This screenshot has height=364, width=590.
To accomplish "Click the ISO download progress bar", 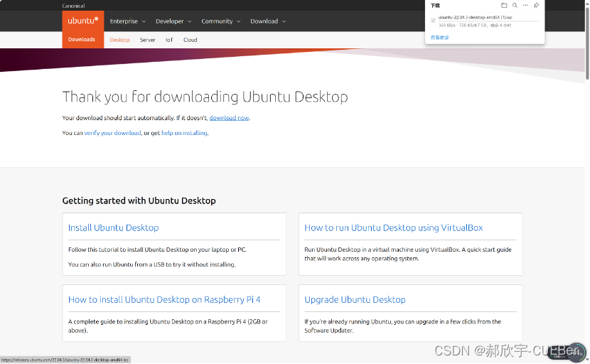I will point(489,21).
